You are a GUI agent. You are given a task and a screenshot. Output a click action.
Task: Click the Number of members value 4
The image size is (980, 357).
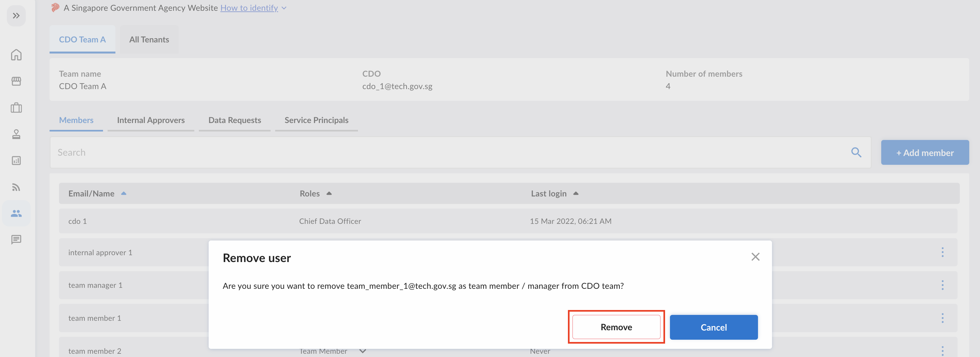(668, 86)
